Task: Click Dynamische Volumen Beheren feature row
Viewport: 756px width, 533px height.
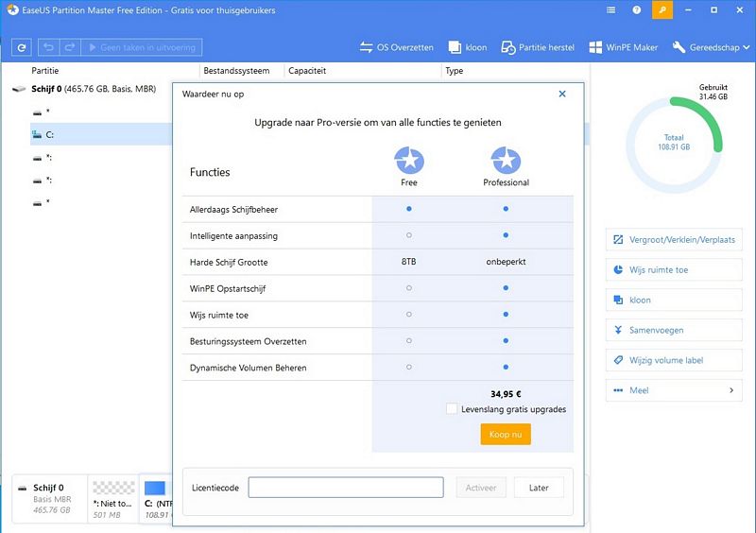Action: coord(377,368)
